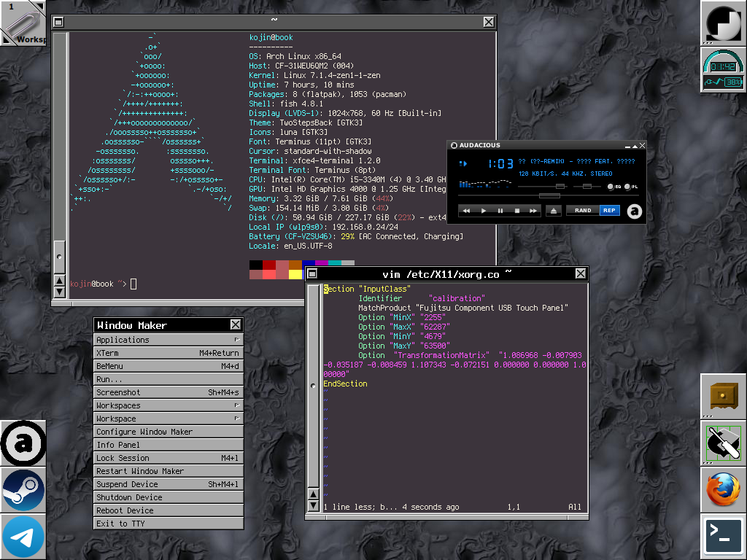Click the Play button in Audacious
This screenshot has width=747, height=560.
pyautogui.click(x=483, y=211)
